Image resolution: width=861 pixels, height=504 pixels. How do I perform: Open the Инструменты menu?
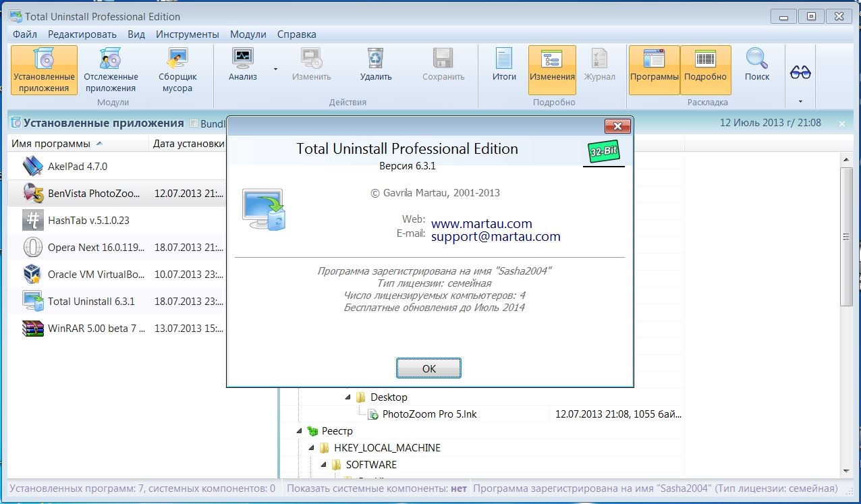pos(187,34)
